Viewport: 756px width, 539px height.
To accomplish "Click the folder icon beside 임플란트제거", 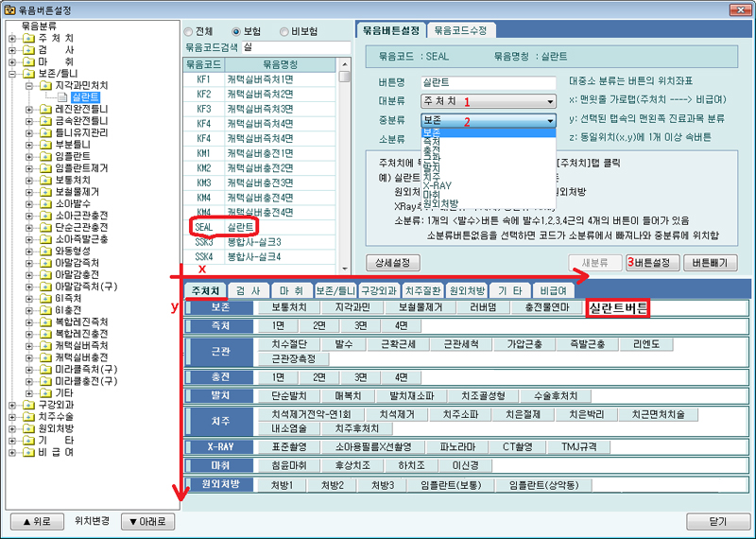I will tap(44, 167).
